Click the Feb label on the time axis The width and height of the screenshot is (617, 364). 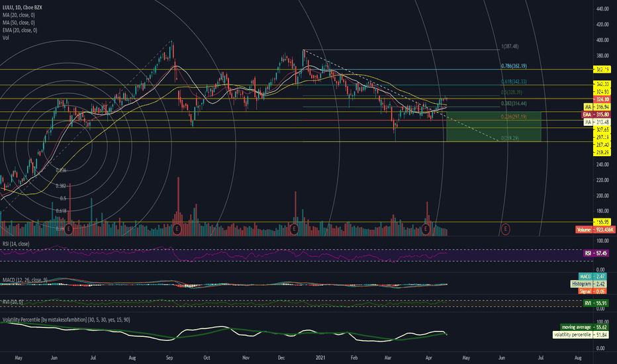pyautogui.click(x=354, y=358)
